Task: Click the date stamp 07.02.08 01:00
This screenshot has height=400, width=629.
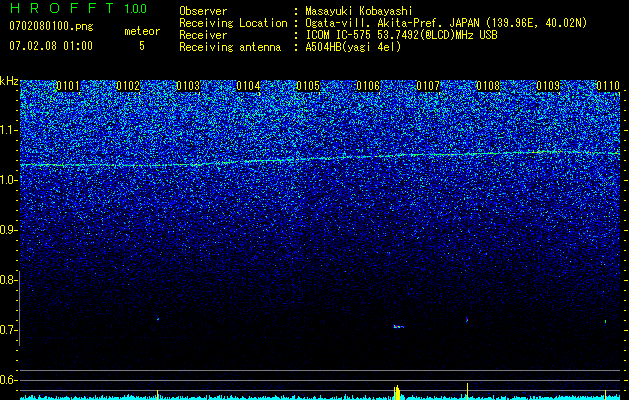Action: pyautogui.click(x=51, y=46)
